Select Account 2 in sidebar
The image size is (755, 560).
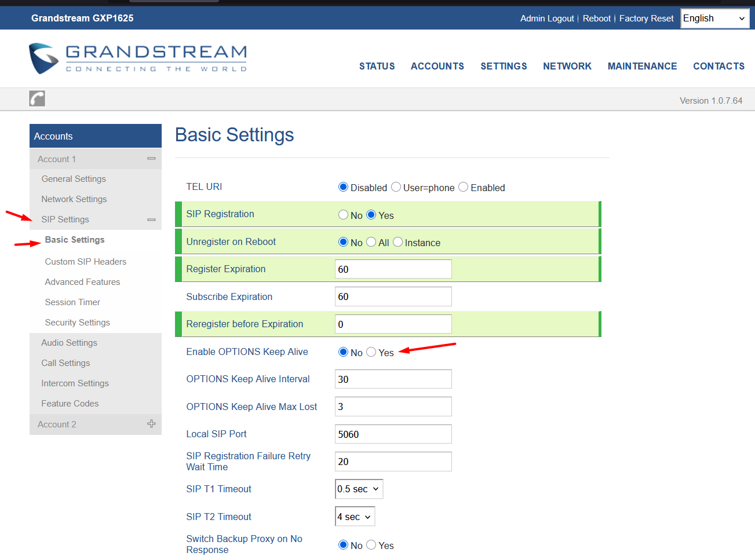point(57,424)
